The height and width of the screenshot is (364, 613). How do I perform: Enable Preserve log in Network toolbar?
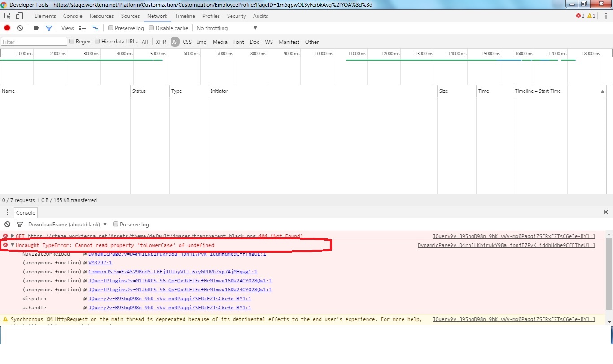111,28
